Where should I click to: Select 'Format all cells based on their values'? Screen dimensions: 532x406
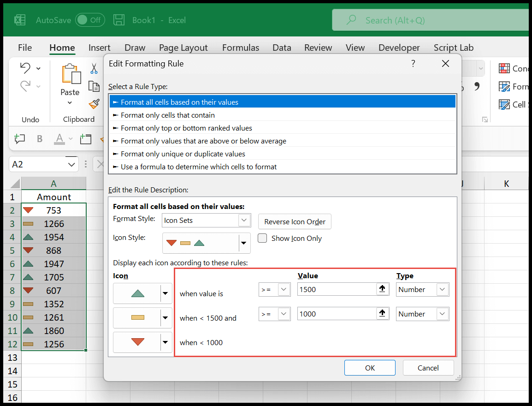[282, 102]
